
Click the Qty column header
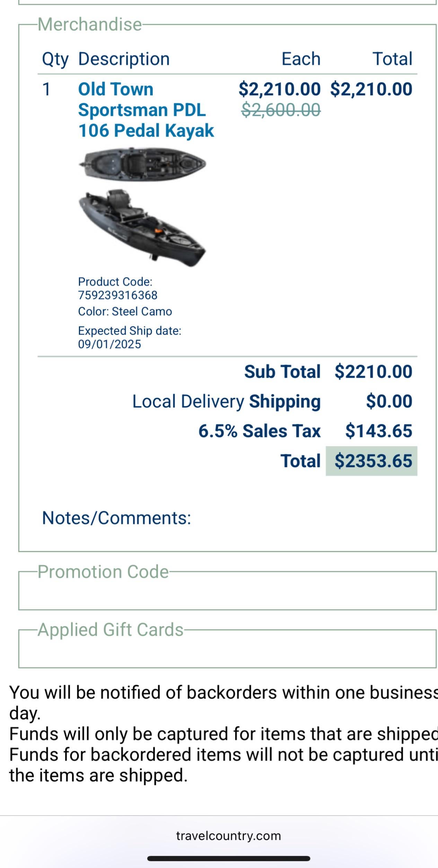click(x=55, y=59)
